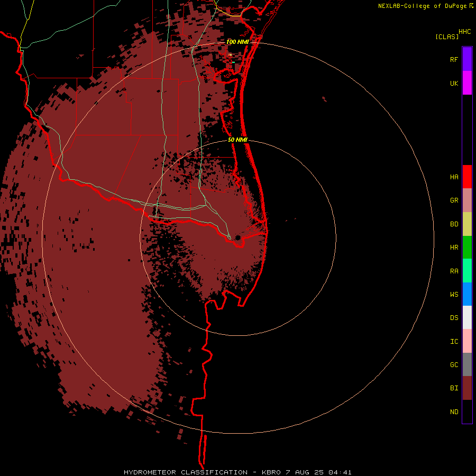Click the IC pink legend swatch

[467, 341]
